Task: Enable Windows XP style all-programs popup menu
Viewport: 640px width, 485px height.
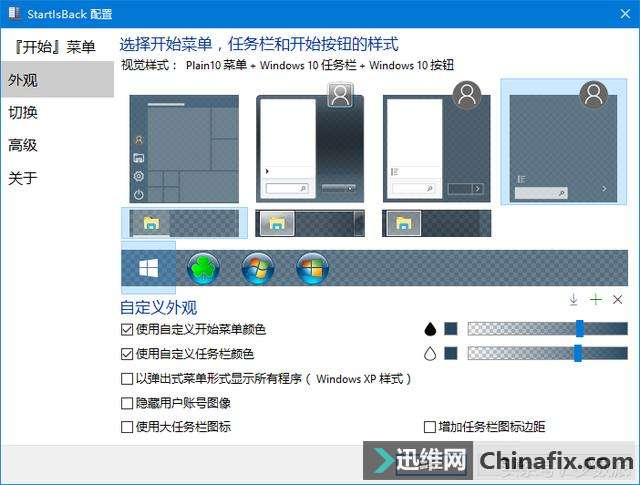Action: (127, 379)
